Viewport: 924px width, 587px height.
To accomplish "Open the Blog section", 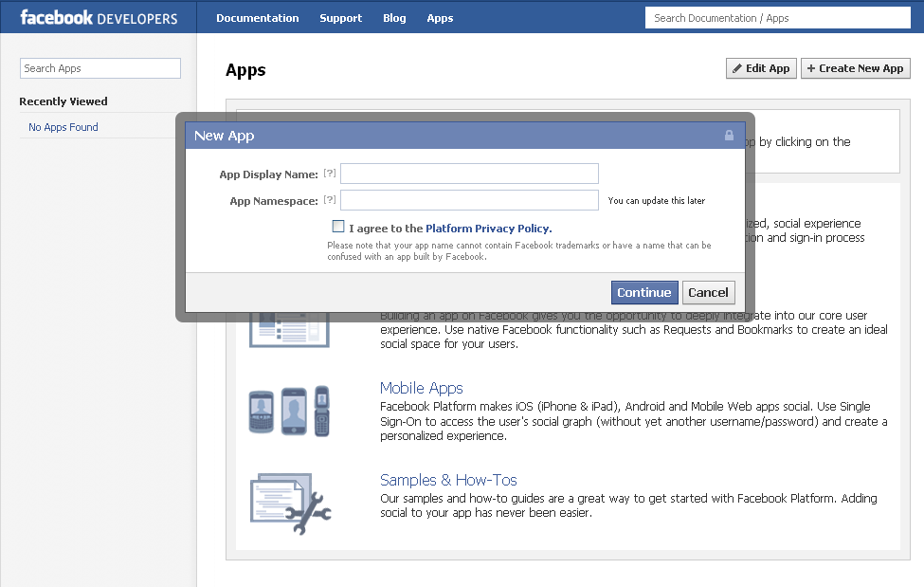I will [x=394, y=17].
